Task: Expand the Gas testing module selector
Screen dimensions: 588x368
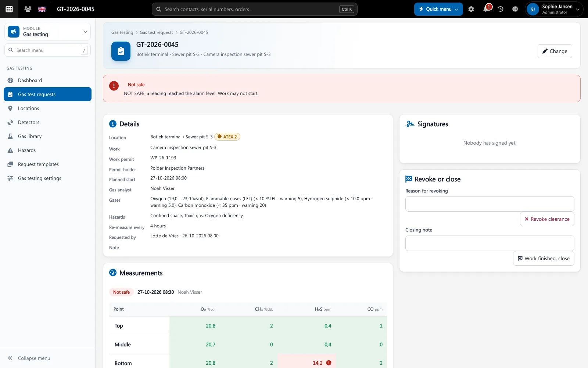Action: [47, 32]
